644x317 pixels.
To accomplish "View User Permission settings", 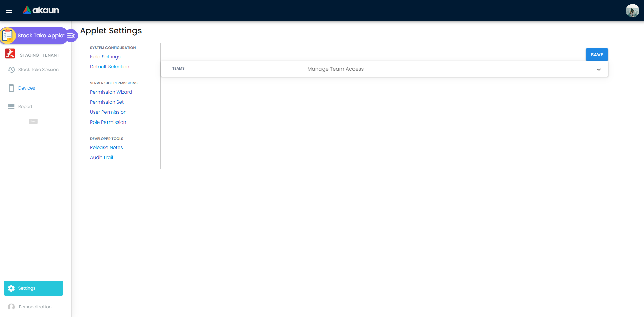I will coord(108,112).
